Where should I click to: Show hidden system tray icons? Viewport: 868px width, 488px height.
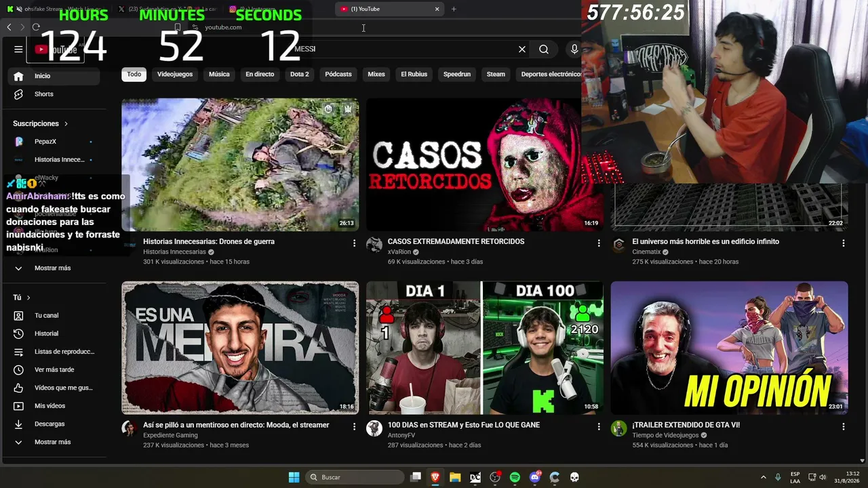(x=763, y=477)
